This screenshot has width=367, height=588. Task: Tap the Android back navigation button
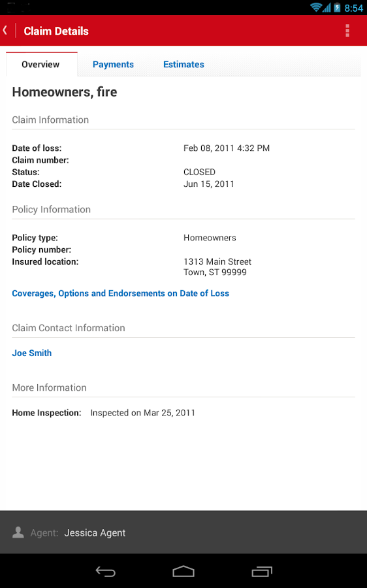(x=105, y=571)
